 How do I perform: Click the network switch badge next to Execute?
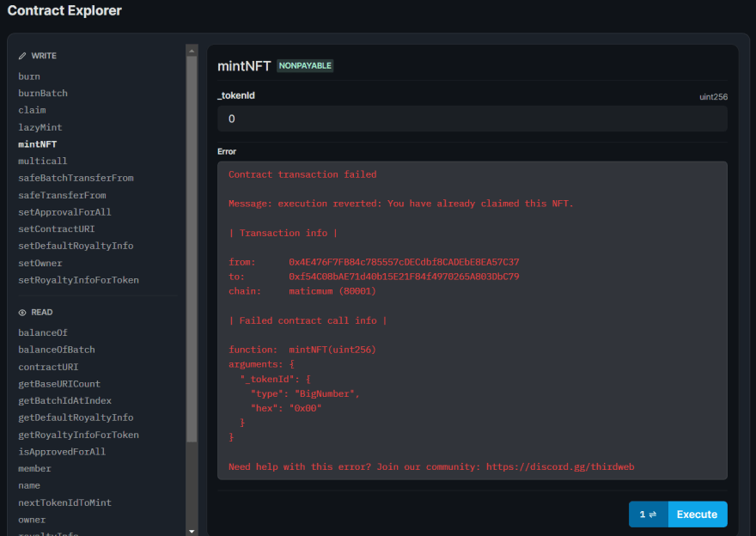[648, 515]
